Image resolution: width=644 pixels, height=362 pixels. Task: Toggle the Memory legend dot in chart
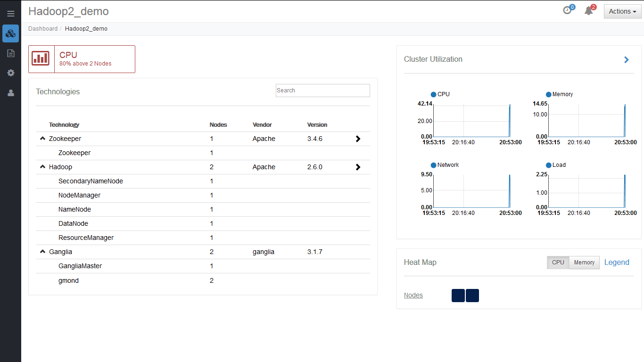click(x=548, y=94)
